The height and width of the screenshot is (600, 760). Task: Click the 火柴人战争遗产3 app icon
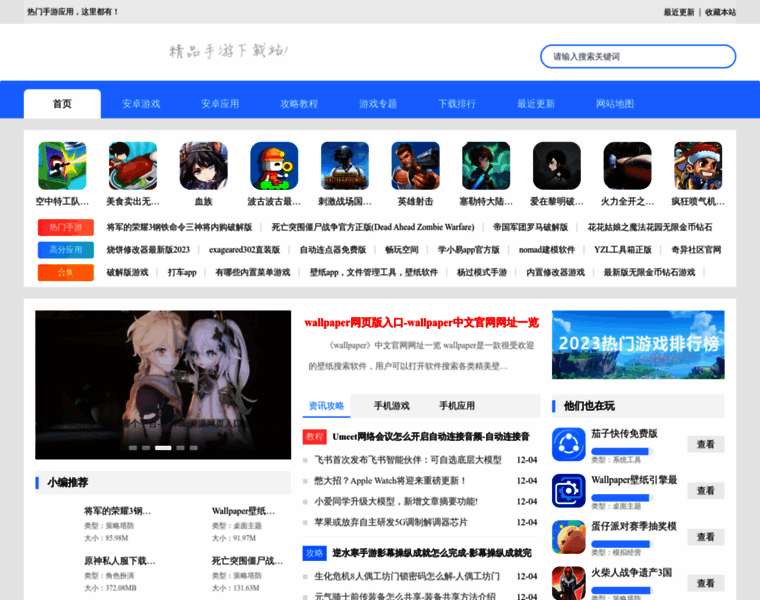tap(569, 583)
